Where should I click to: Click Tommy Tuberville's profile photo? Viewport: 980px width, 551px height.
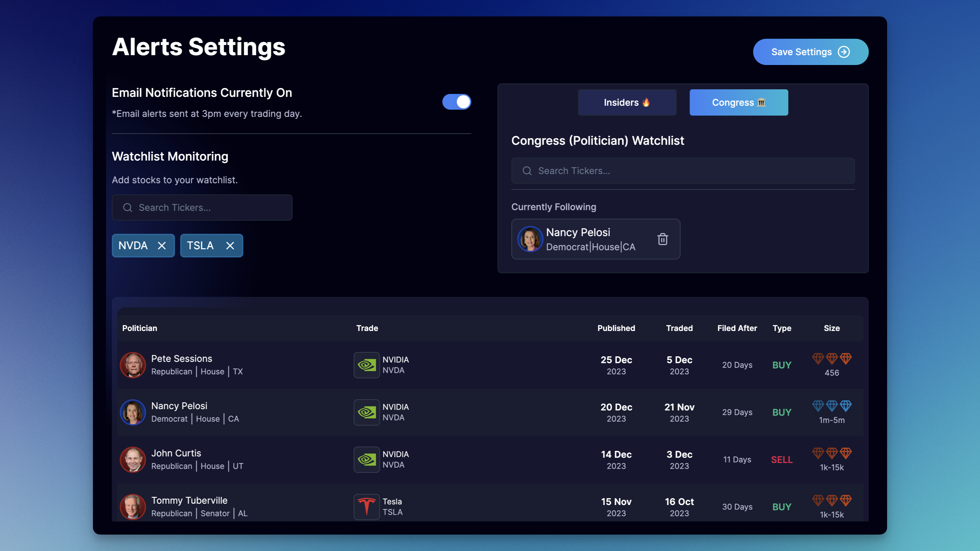point(133,507)
